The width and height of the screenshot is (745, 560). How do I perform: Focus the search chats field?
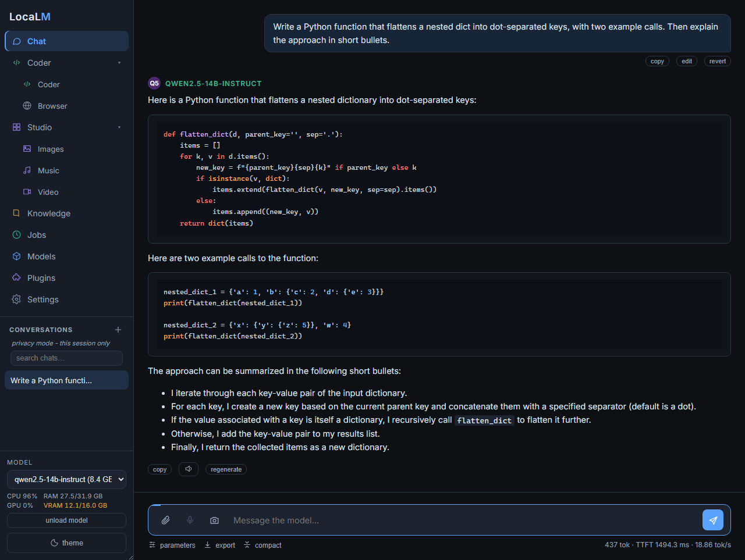click(66, 358)
